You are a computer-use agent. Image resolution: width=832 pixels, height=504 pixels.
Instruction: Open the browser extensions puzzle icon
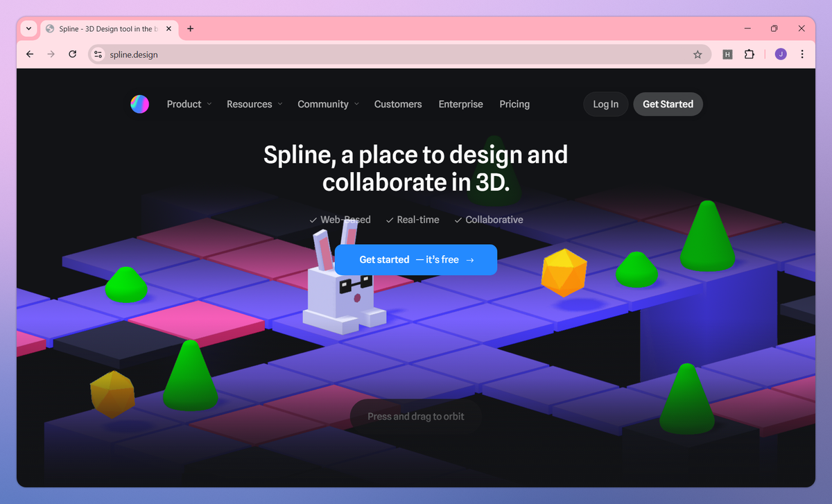coord(749,53)
